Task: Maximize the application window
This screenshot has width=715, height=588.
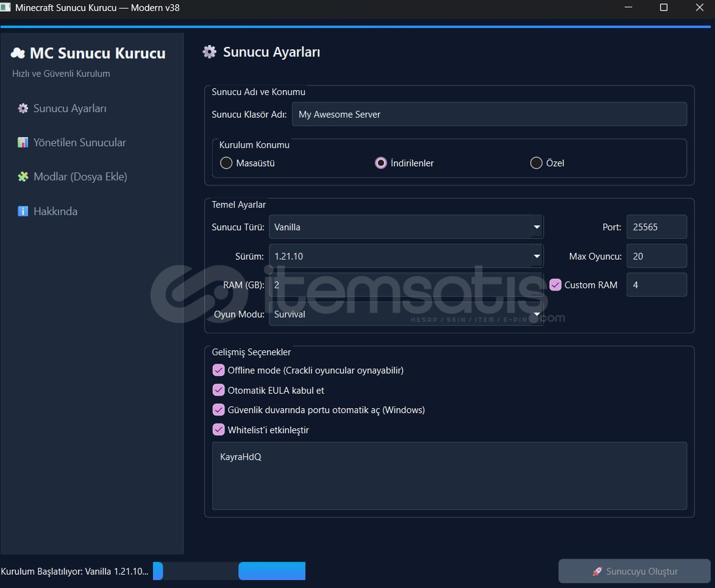Action: [x=664, y=8]
